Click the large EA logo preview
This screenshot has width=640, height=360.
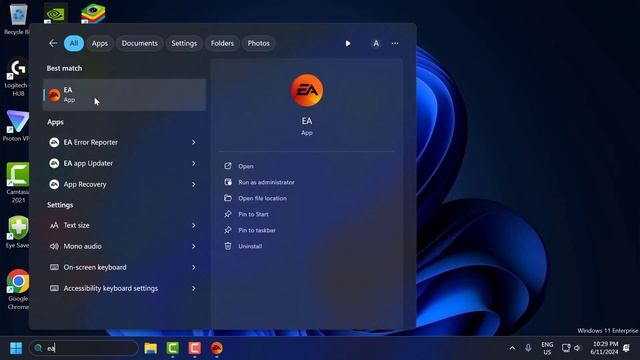click(307, 90)
